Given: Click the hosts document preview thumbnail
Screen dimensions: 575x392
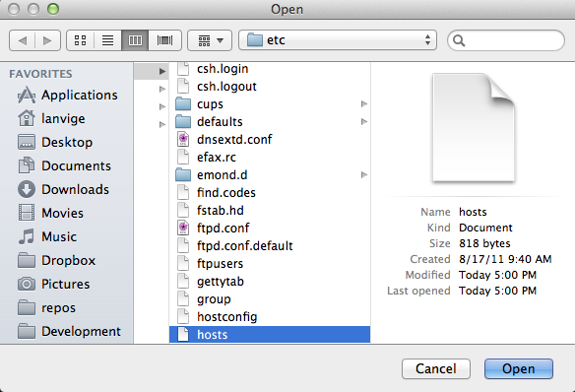Looking at the screenshot, I should [x=474, y=127].
